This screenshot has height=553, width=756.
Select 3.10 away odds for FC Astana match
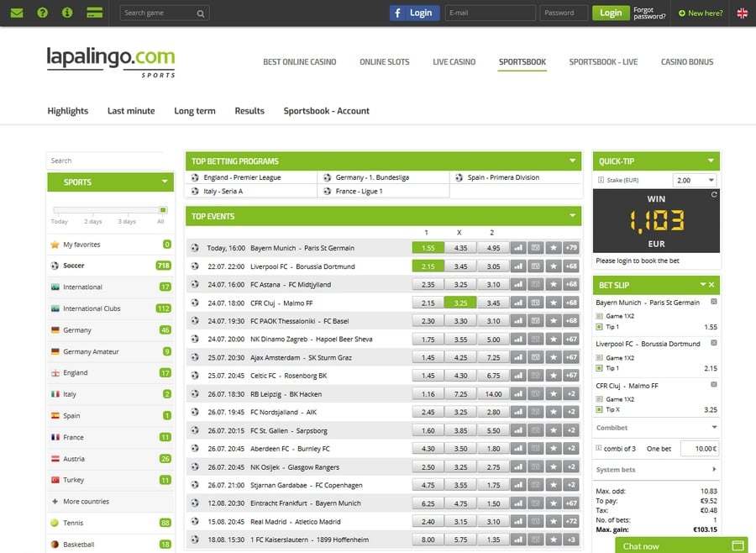click(x=493, y=285)
